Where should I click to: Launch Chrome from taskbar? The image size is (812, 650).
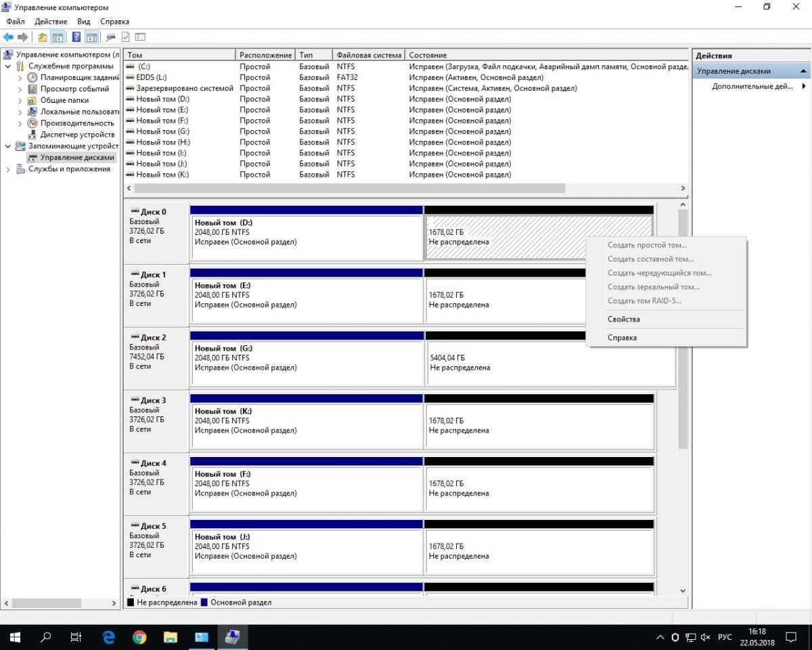tap(139, 637)
